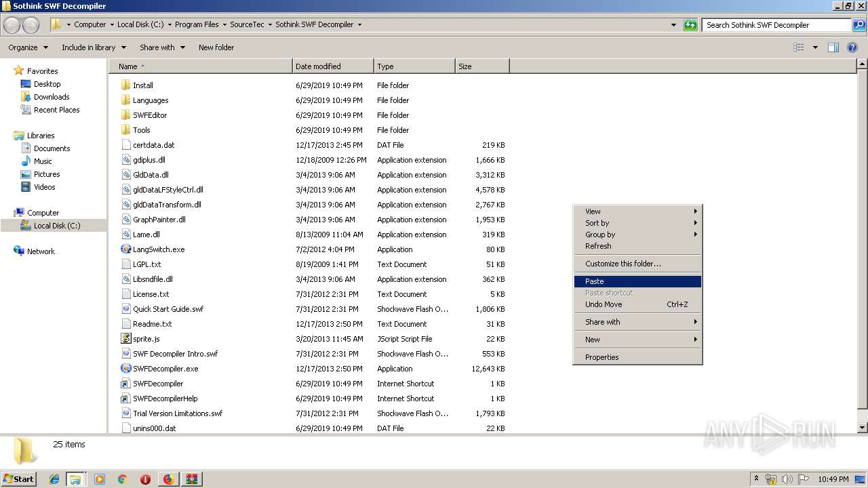The image size is (868, 488).
Task: Refresh the address bar location
Action: (x=690, y=25)
